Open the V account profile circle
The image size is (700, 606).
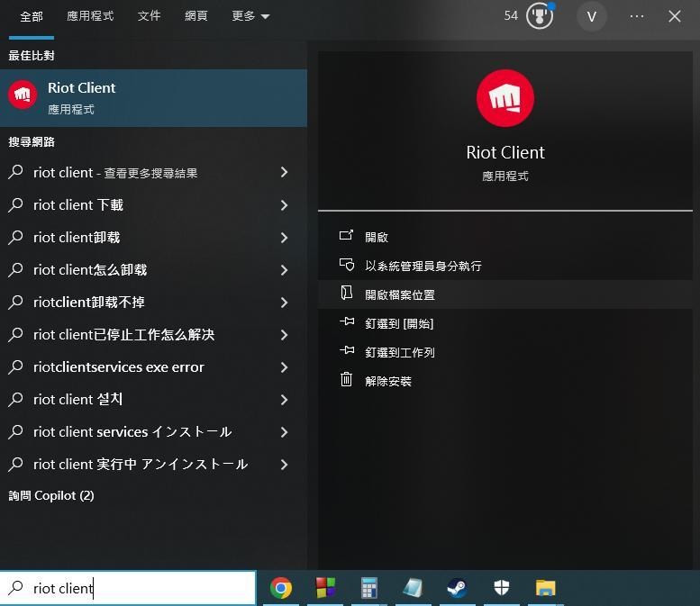pyautogui.click(x=592, y=17)
